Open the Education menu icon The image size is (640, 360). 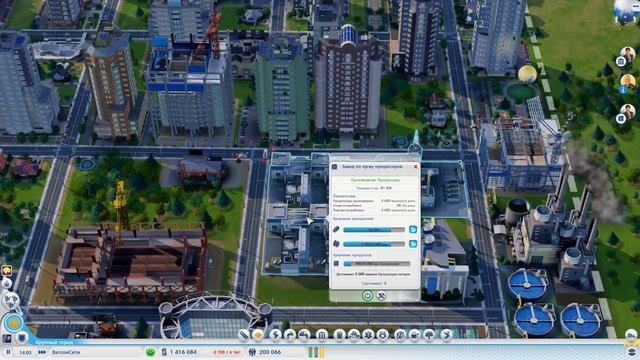pos(400,335)
